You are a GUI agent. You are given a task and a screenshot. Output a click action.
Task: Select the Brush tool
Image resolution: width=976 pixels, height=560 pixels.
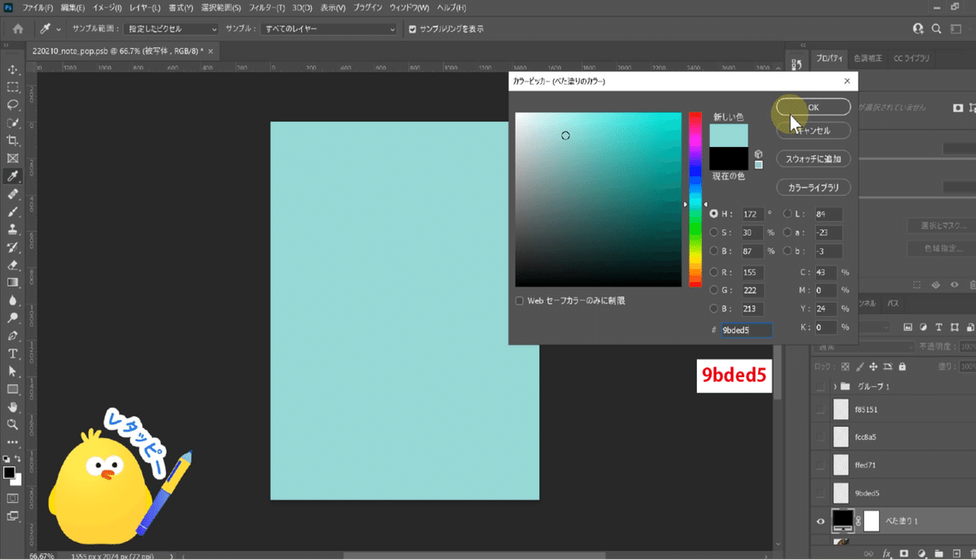[13, 211]
